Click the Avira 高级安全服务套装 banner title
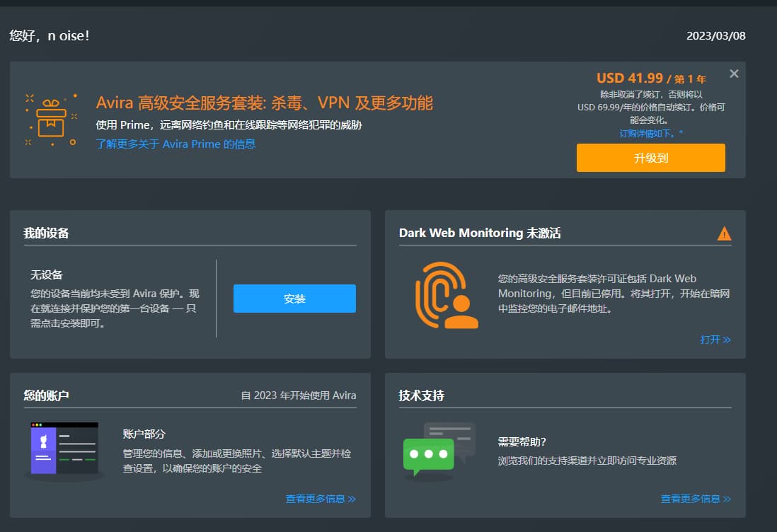 (x=265, y=103)
